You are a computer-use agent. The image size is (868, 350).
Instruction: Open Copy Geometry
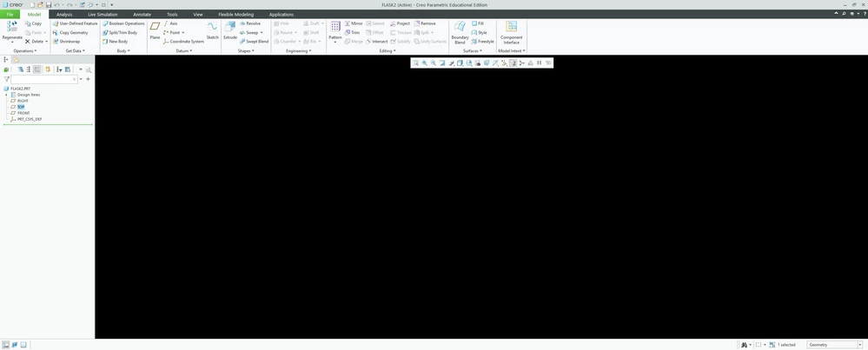(70, 33)
